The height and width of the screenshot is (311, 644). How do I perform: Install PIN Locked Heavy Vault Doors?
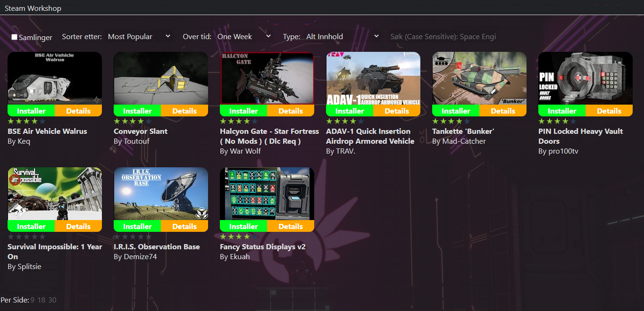562,111
